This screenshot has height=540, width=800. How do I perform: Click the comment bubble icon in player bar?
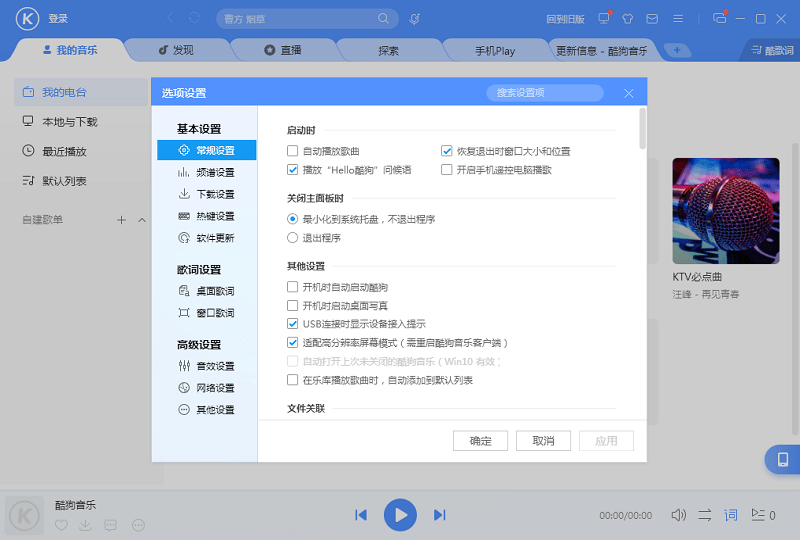point(110,525)
